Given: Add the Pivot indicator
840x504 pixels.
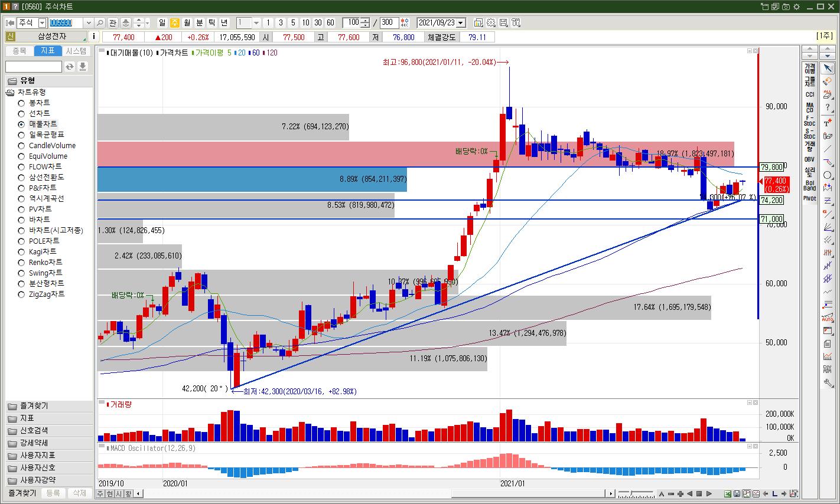Looking at the screenshot, I should pos(809,198).
